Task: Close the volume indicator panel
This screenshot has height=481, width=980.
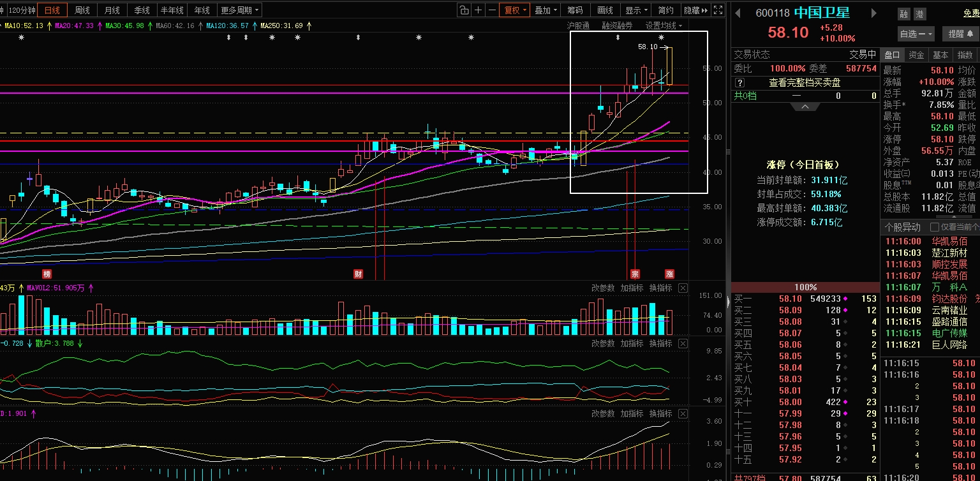Action: click(x=683, y=288)
